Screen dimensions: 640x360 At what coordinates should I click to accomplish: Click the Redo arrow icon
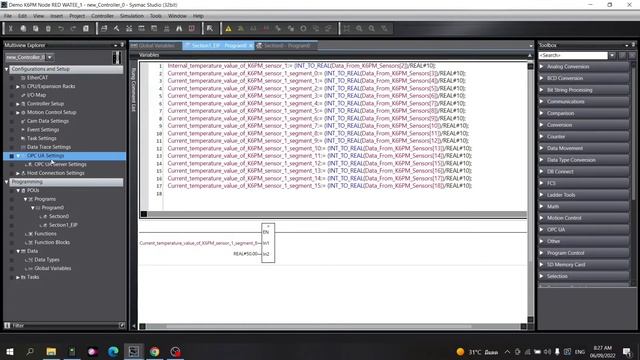point(73,29)
